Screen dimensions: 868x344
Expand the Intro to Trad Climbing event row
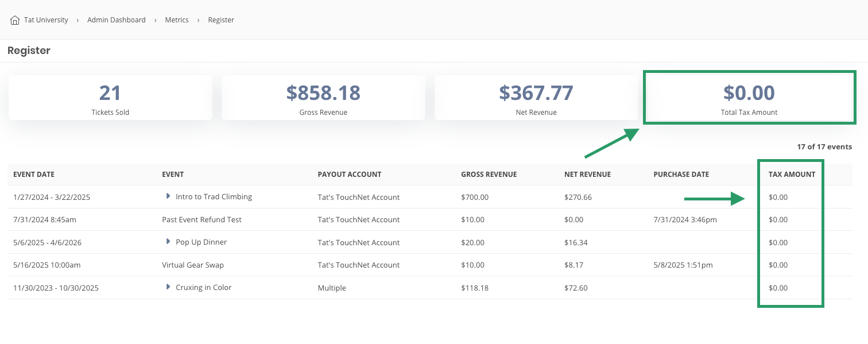click(168, 196)
